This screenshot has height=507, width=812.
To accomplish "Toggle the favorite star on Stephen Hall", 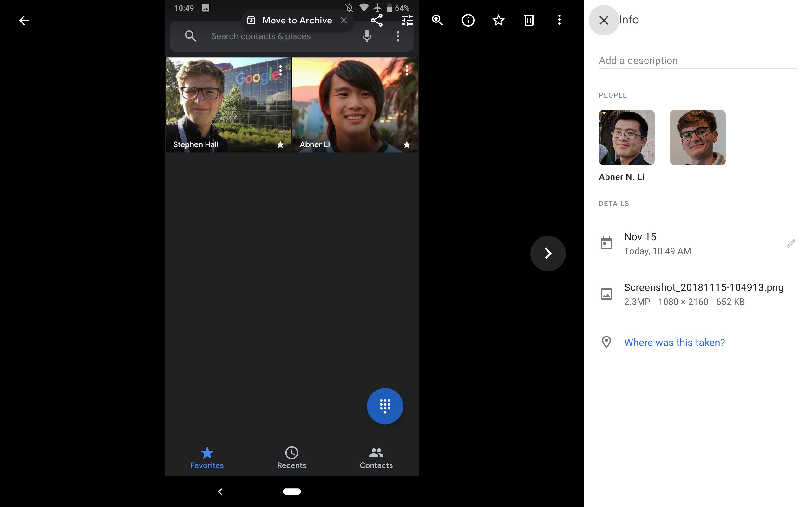I will (280, 144).
